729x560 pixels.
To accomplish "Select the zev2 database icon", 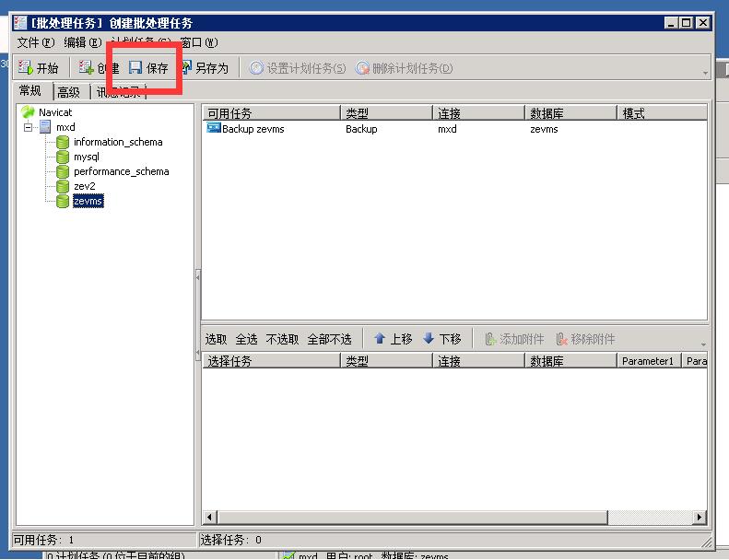I will coord(63,186).
